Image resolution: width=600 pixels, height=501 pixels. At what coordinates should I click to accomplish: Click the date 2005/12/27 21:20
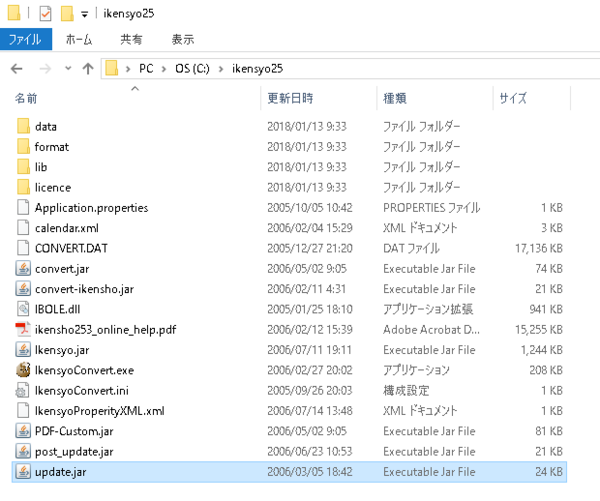[310, 248]
